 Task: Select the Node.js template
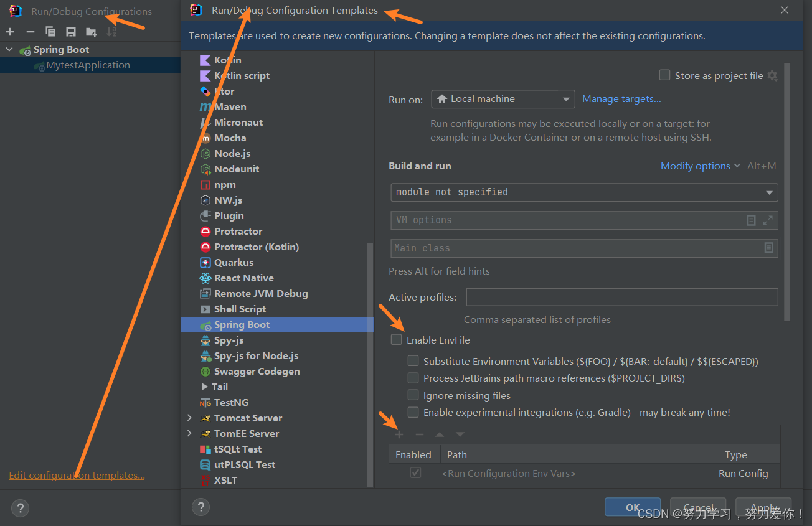pyautogui.click(x=232, y=154)
